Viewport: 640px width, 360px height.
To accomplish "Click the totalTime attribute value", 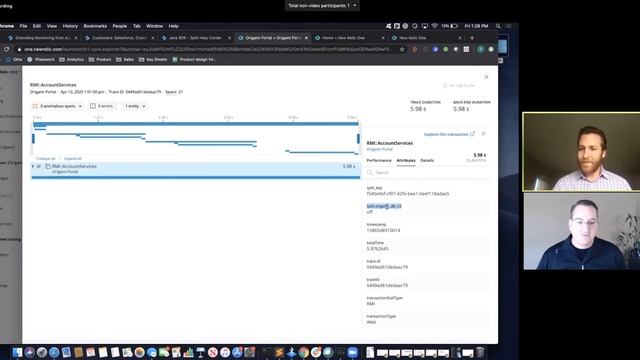I will pos(378,249).
